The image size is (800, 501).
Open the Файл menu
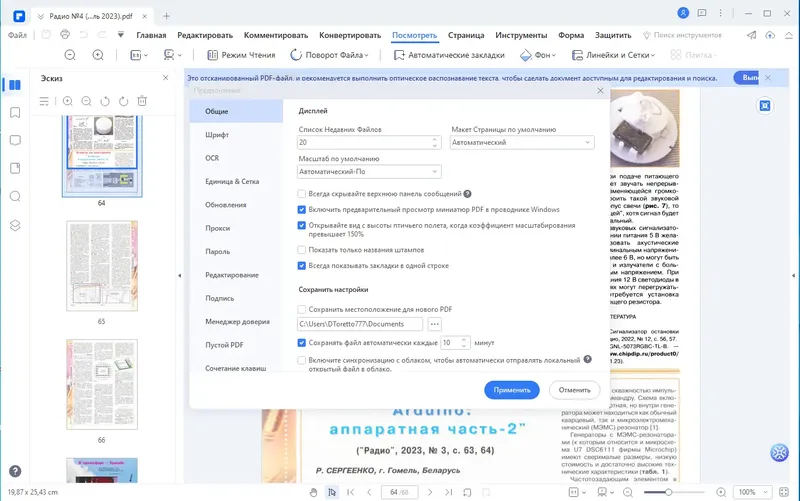(17, 35)
